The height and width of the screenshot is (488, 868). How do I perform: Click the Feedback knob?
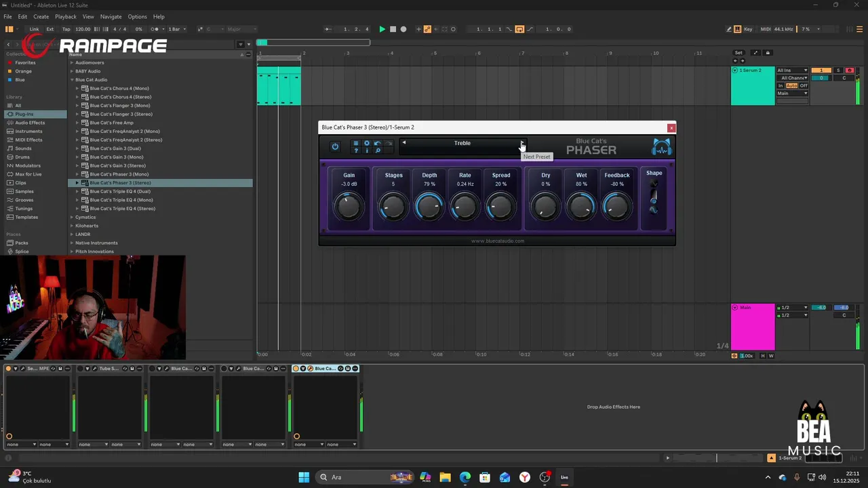click(x=616, y=207)
